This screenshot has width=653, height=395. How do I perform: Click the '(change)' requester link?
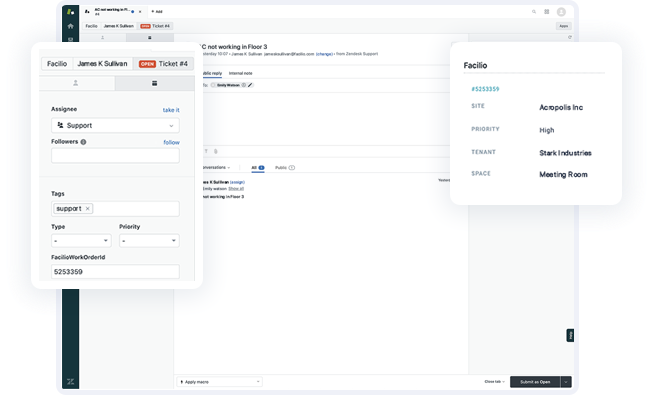(324, 54)
